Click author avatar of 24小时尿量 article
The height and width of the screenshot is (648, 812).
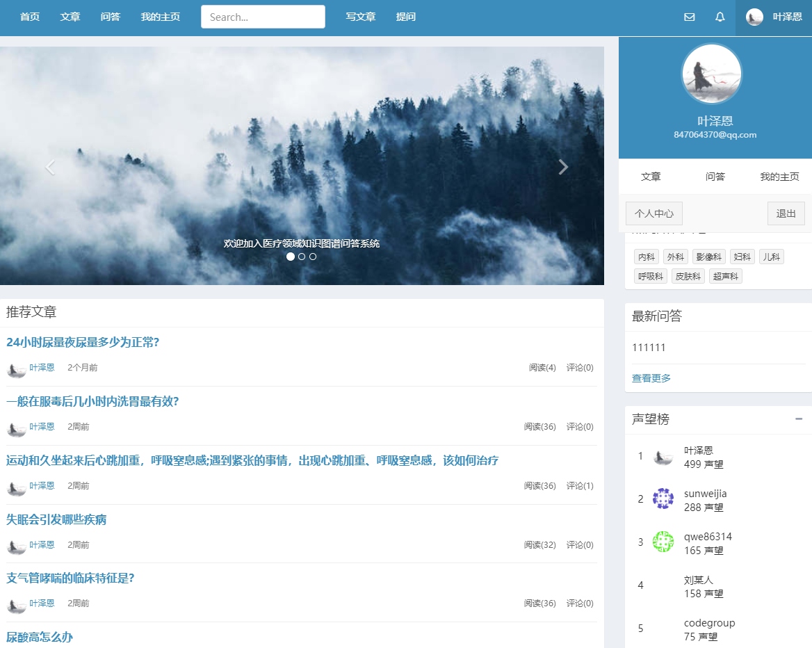(17, 370)
